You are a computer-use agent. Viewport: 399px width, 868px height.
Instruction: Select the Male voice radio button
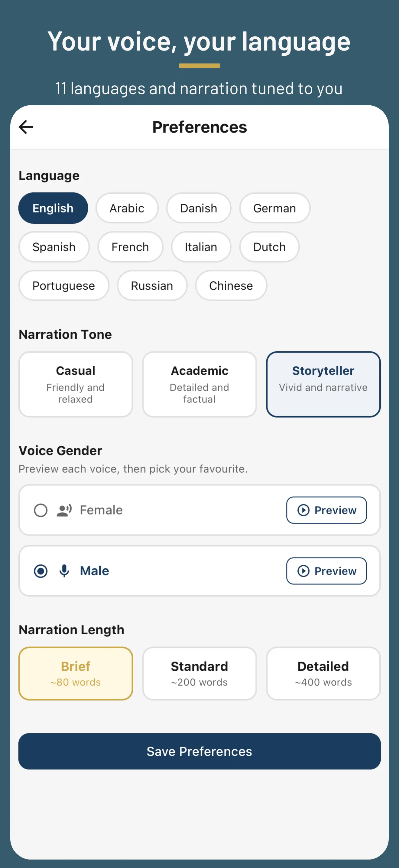click(x=41, y=571)
